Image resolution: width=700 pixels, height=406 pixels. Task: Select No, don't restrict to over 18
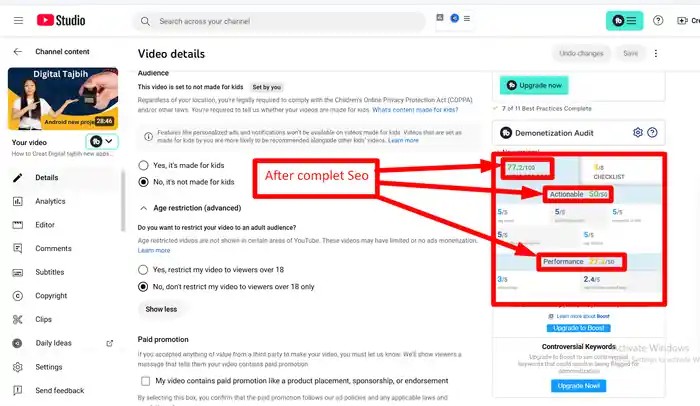click(x=143, y=287)
